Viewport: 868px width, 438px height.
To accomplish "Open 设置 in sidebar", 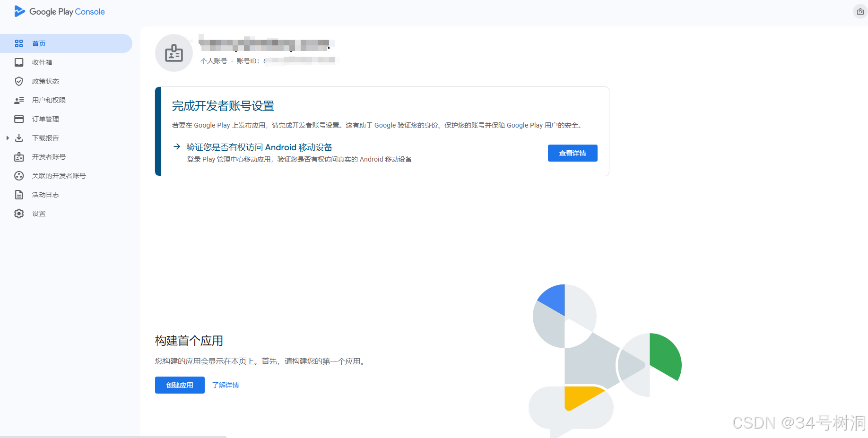I will 66,214.
